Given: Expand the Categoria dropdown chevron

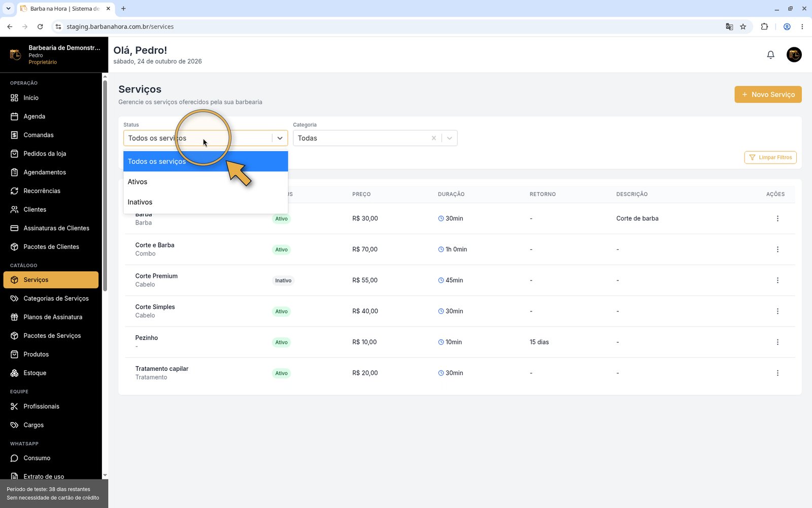Looking at the screenshot, I should pyautogui.click(x=449, y=138).
